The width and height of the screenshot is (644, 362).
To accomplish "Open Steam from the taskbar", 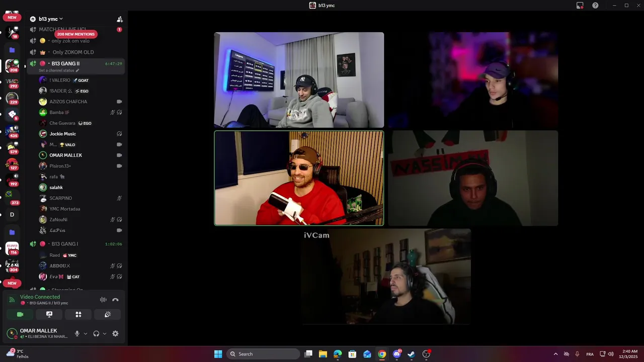I will [411, 354].
